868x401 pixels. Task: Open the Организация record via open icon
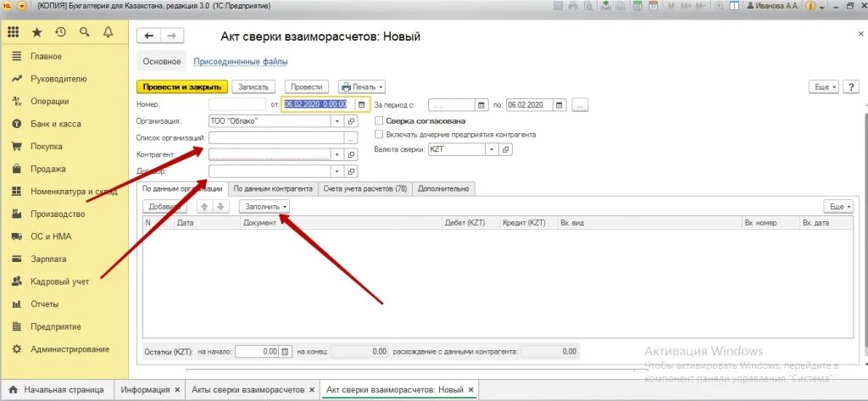pyautogui.click(x=352, y=120)
